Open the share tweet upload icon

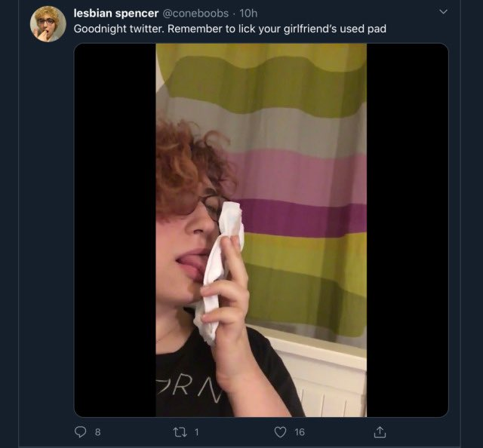tap(380, 432)
